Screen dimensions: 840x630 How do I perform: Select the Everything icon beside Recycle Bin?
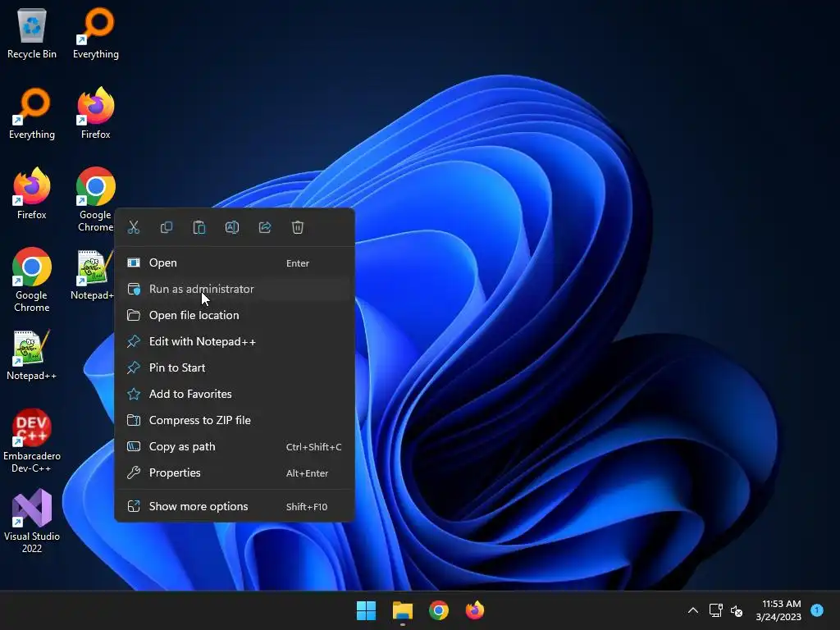click(x=96, y=34)
